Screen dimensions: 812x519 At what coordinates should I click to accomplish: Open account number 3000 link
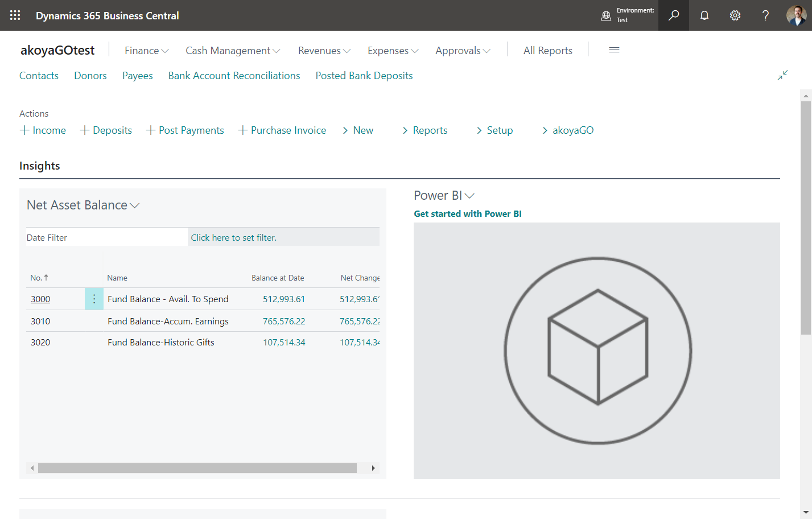click(x=40, y=299)
